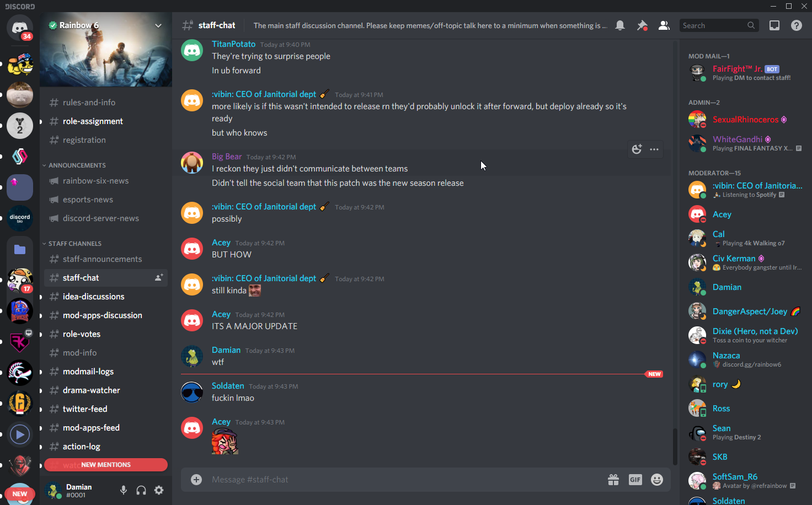Toggle the member list visibility

point(664,25)
